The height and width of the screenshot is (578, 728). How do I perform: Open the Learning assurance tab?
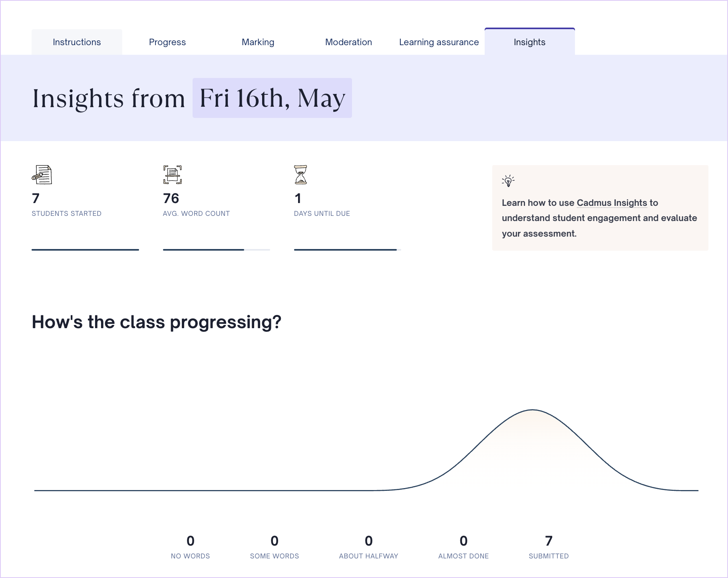click(x=439, y=42)
